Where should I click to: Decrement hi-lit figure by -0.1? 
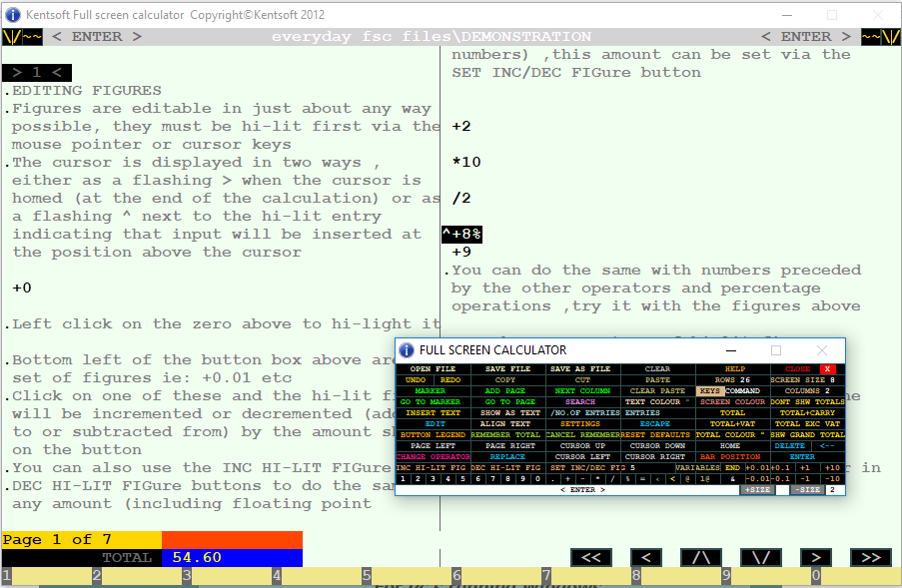point(783,479)
